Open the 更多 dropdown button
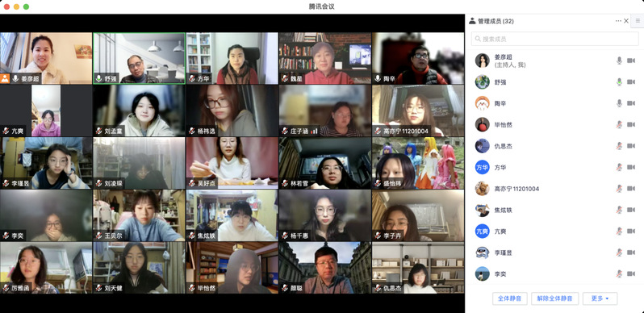 (600, 298)
